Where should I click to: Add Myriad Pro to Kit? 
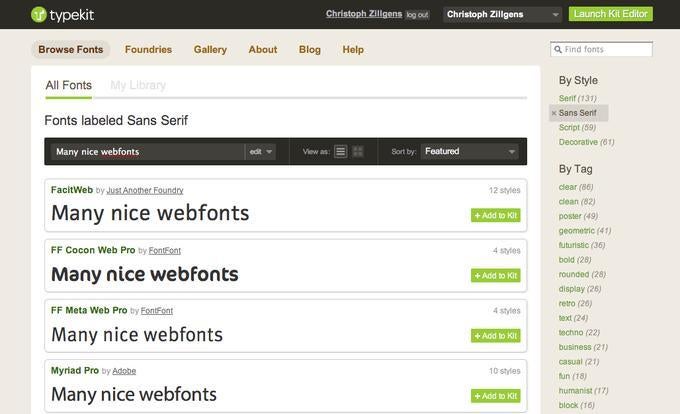tap(496, 396)
